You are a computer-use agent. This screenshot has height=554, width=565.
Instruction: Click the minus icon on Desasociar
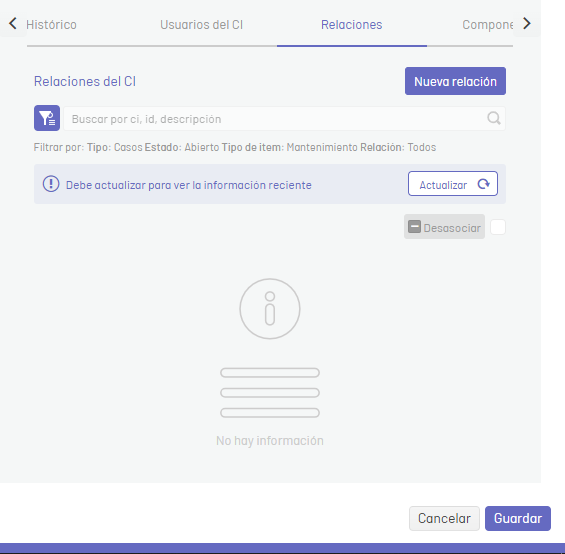414,227
